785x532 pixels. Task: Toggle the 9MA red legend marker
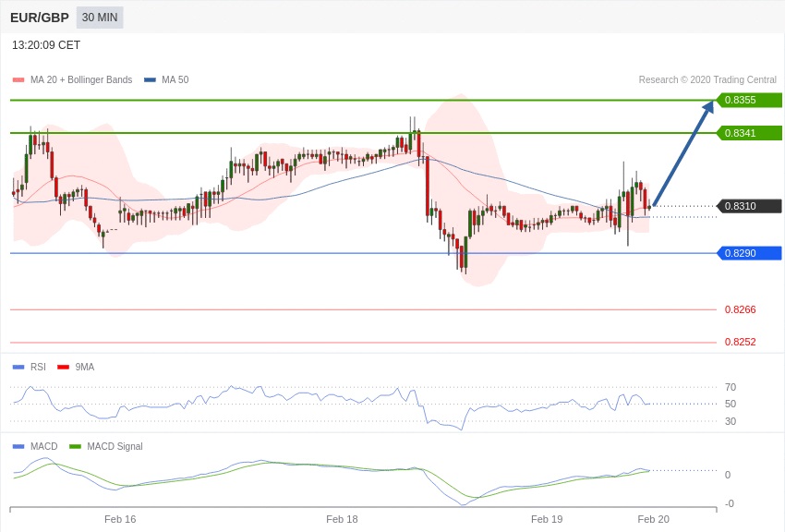pos(63,368)
